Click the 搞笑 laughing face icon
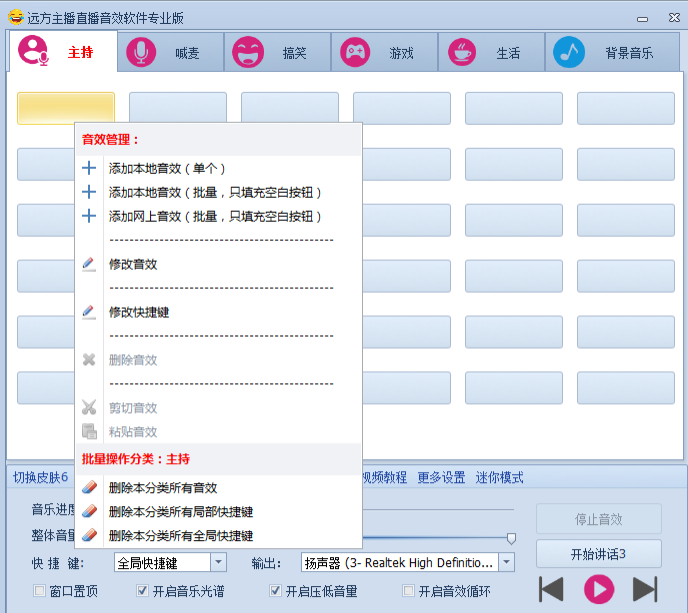688x613 pixels. (248, 52)
